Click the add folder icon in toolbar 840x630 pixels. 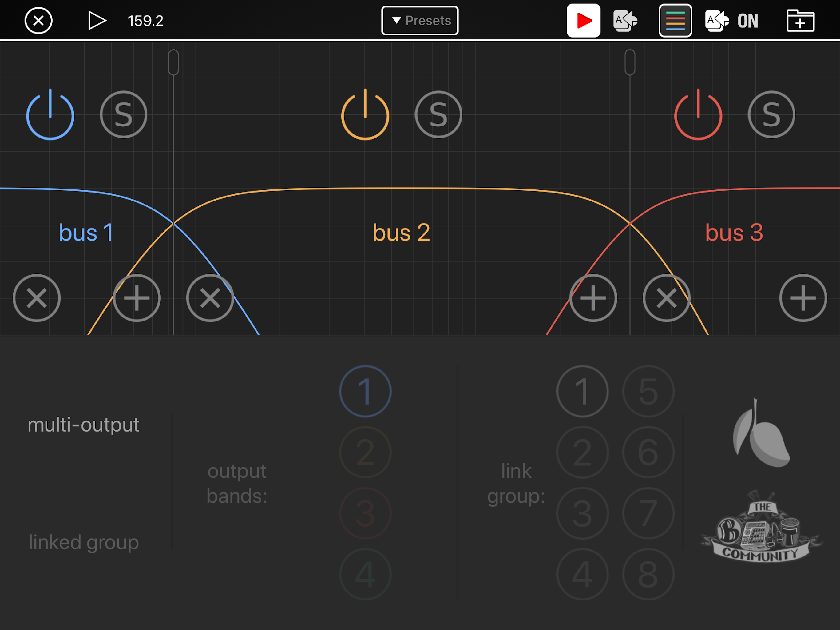pyautogui.click(x=800, y=21)
